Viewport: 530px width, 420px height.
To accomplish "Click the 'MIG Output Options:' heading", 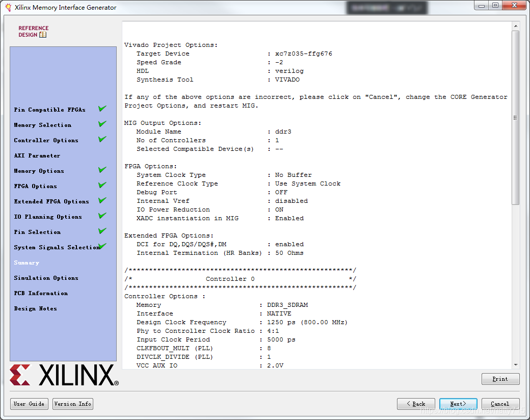I will click(x=163, y=123).
